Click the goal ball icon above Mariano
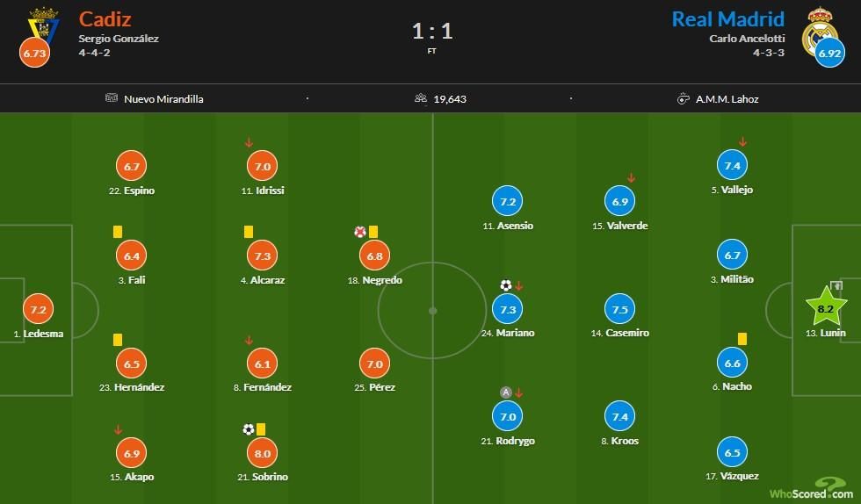The height and width of the screenshot is (504, 861). coord(505,285)
